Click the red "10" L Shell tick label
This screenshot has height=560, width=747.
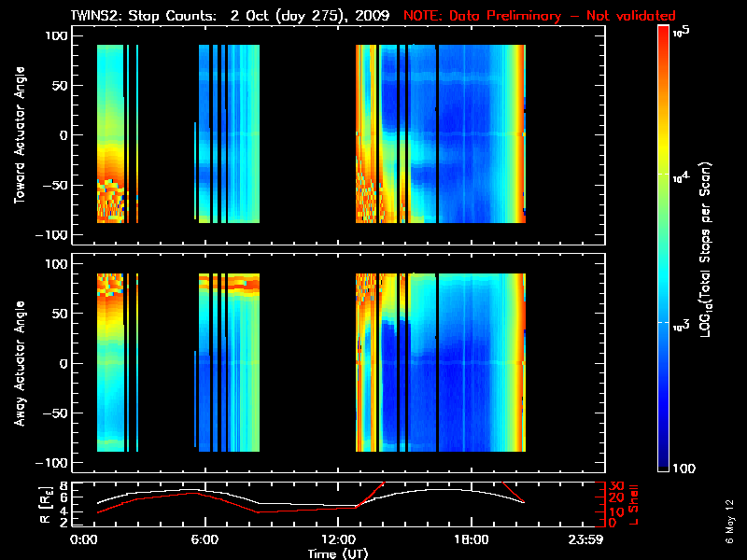[616, 512]
